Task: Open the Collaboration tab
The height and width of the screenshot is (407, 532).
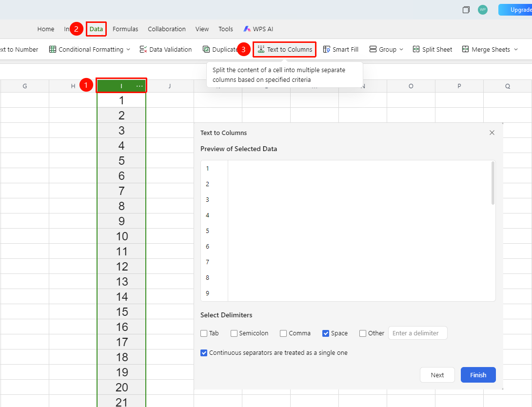Action: click(x=167, y=29)
